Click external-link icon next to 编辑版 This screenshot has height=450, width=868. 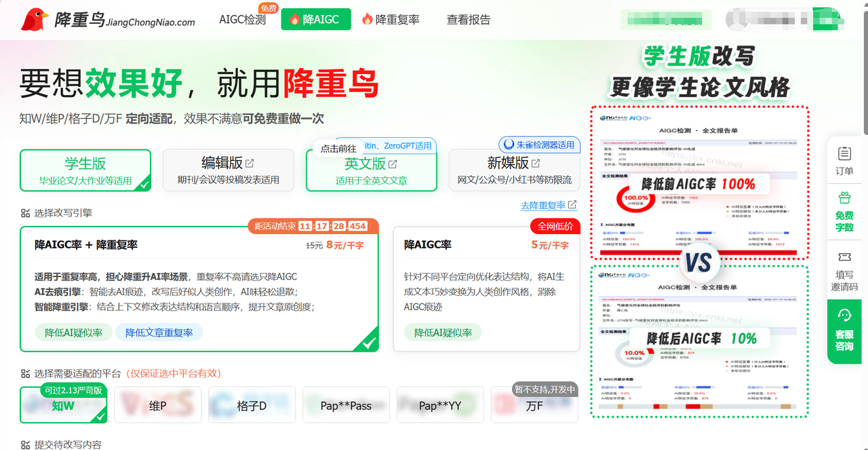pos(250,164)
